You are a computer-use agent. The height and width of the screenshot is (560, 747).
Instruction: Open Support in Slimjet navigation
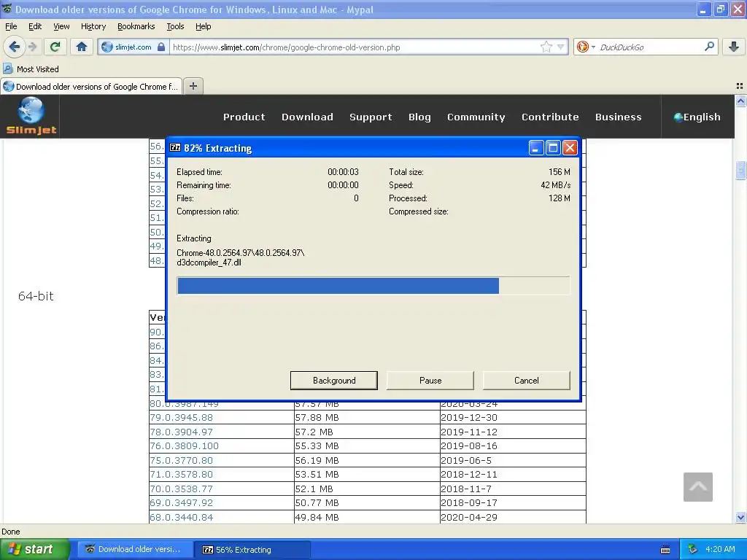(371, 117)
